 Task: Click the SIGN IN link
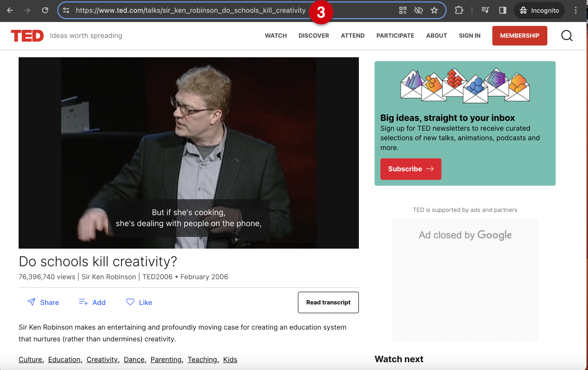(x=470, y=36)
